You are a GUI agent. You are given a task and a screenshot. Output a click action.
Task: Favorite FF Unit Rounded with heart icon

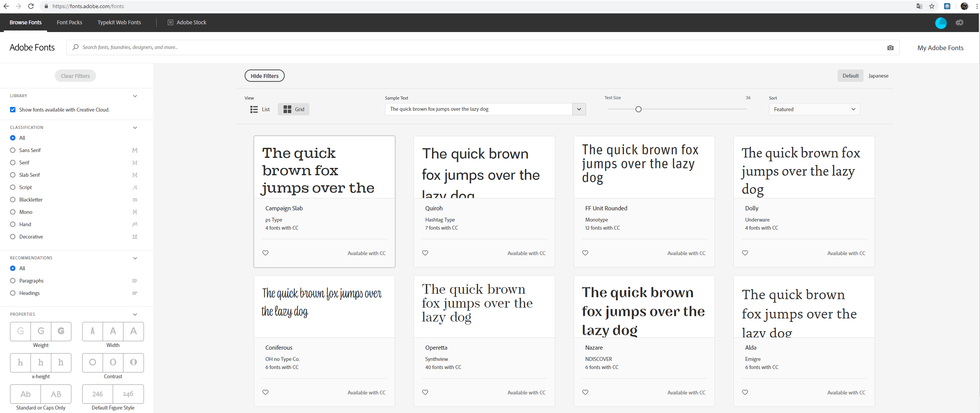click(x=585, y=253)
